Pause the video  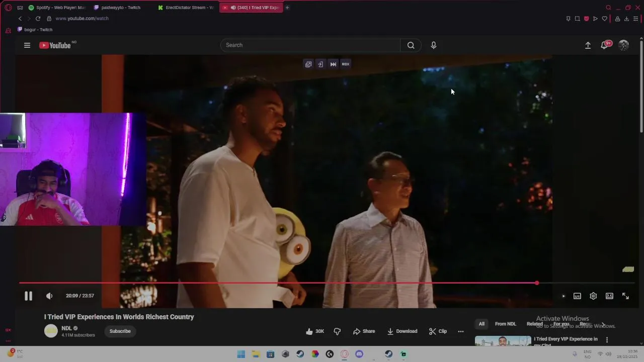pyautogui.click(x=28, y=296)
